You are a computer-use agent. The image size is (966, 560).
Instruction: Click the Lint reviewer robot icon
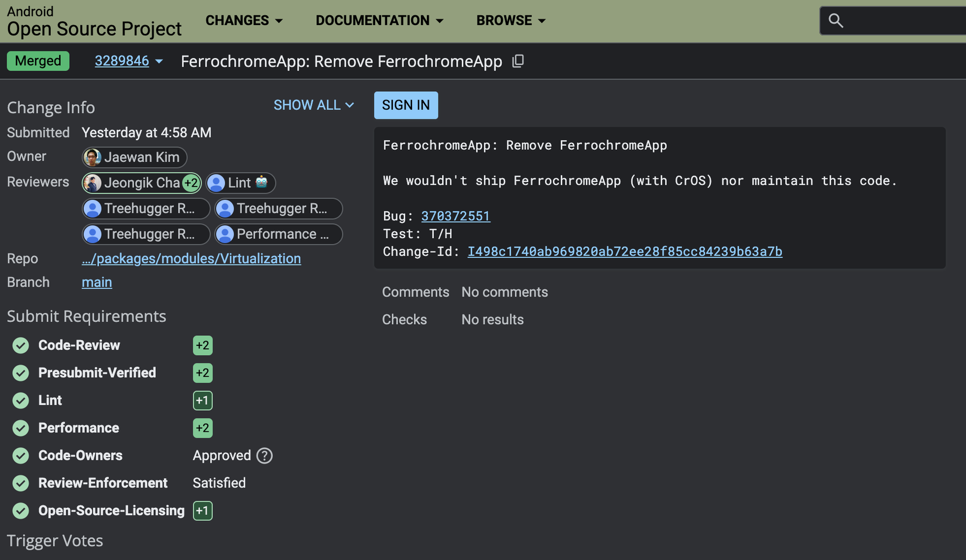262,183
